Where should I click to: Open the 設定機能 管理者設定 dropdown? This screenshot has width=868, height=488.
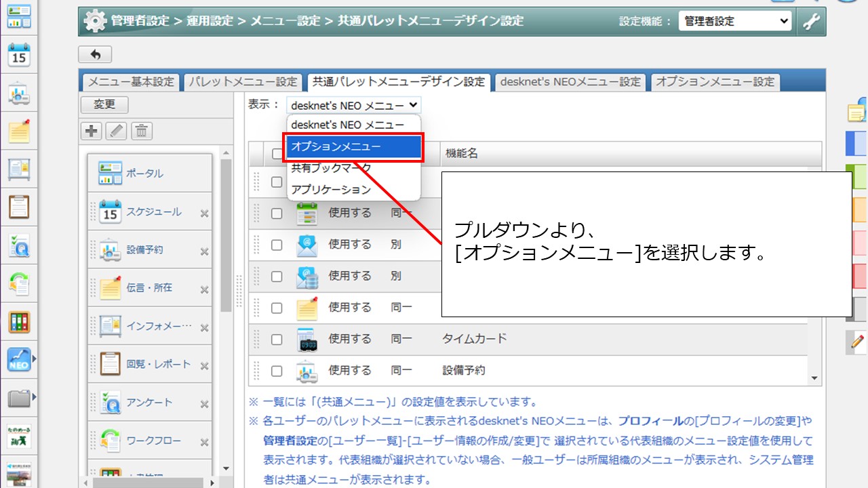pos(734,21)
